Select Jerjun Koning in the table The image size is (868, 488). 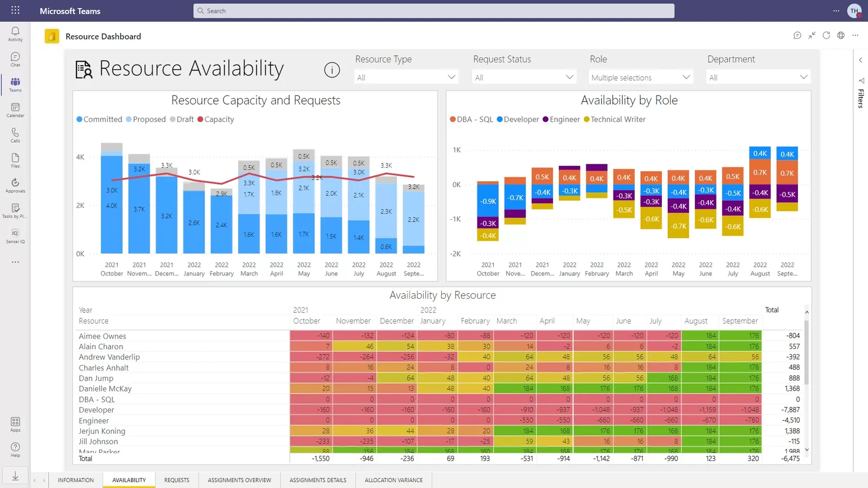102,431
